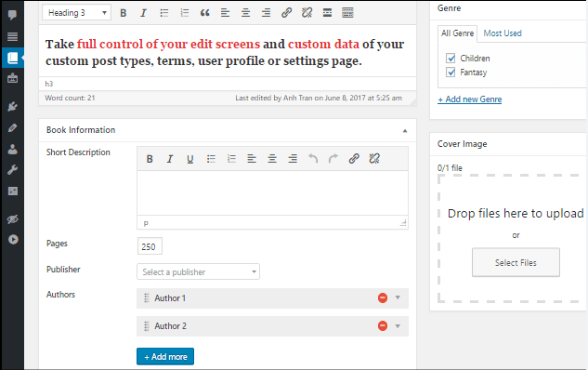Screen dimensions: 588x370
Task: Insert Read More tag in main editor
Action: click(x=327, y=13)
